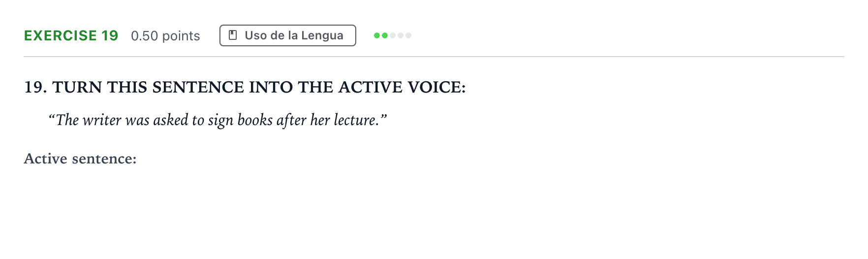Click the word 'Lengua' in the tag
This screenshot has height=259, width=868.
point(322,36)
